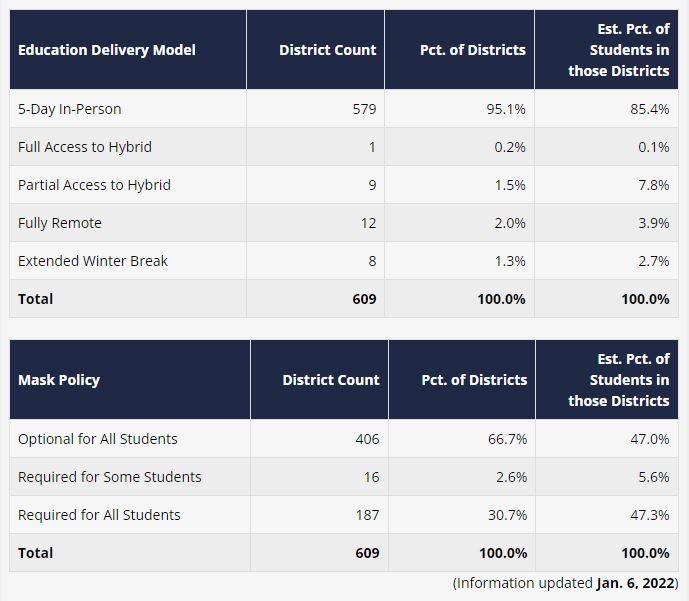Click the 579 district count cell
This screenshot has height=601, width=689.
point(364,109)
